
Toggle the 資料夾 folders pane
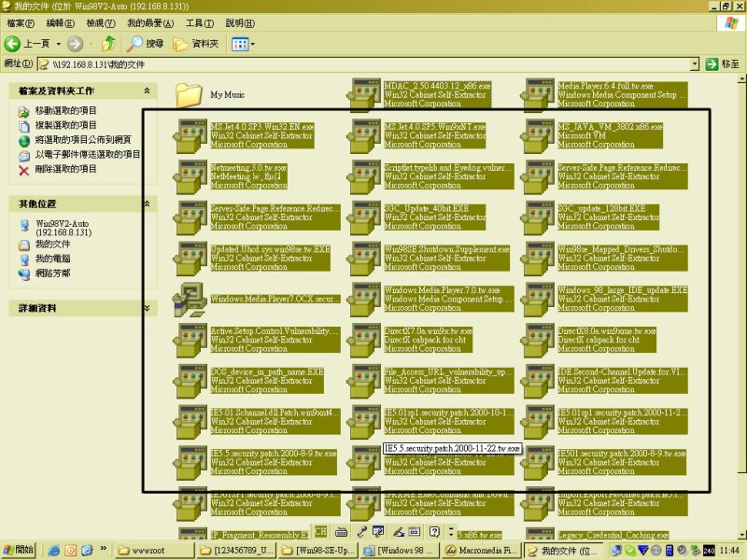click(x=196, y=44)
